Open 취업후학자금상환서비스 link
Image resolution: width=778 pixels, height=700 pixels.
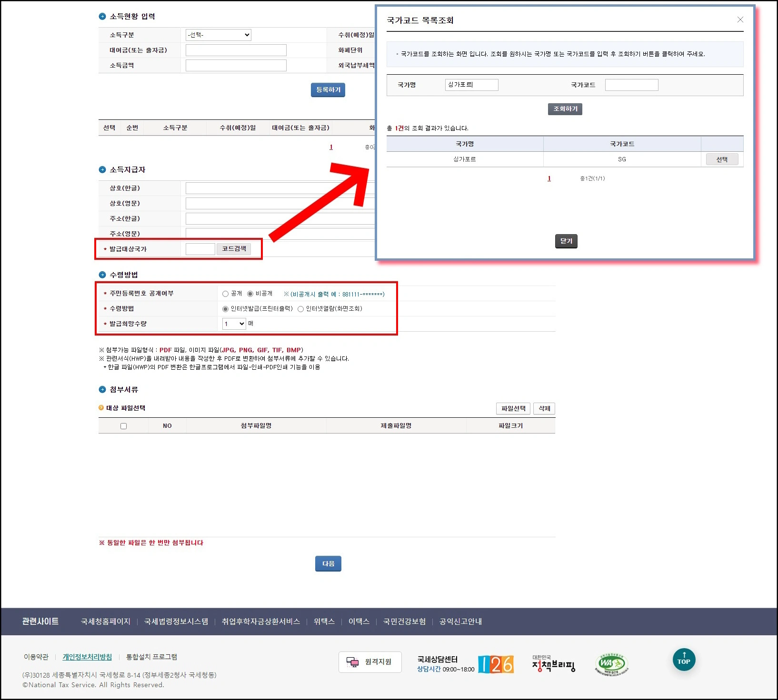(261, 621)
